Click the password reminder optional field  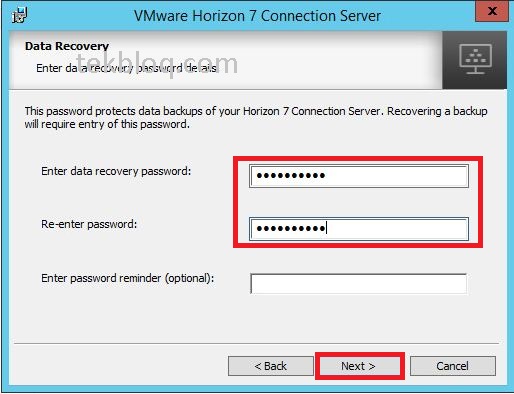coord(358,283)
